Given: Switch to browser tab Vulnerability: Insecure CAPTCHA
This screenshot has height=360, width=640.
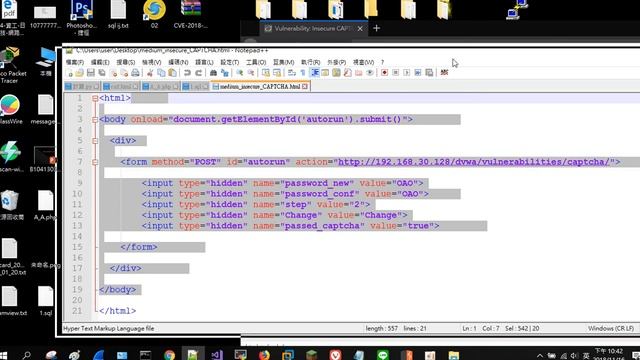Looking at the screenshot, I should tap(313, 29).
